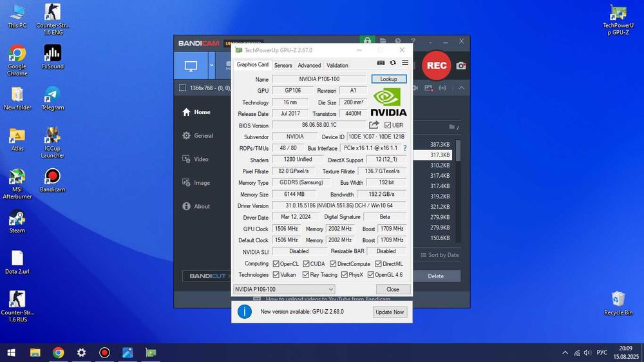
Task: Open BANDICUT link in Bandicam
Action: (x=207, y=276)
